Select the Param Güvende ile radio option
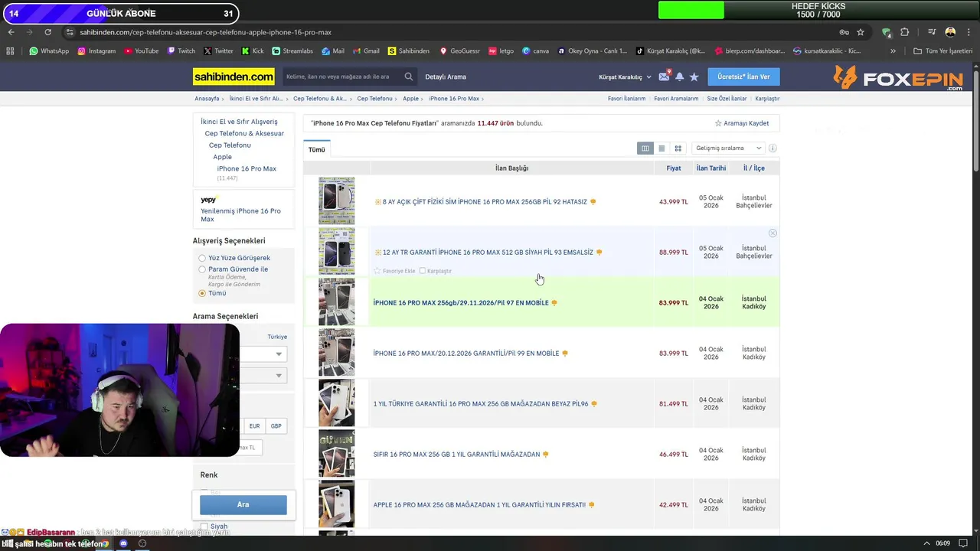Image resolution: width=980 pixels, height=551 pixels. [x=202, y=269]
